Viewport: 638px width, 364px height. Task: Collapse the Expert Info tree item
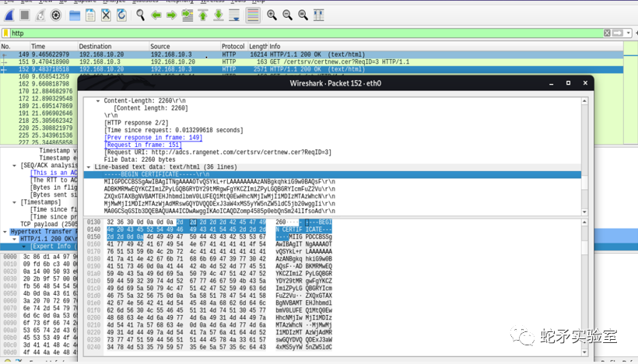(x=23, y=247)
